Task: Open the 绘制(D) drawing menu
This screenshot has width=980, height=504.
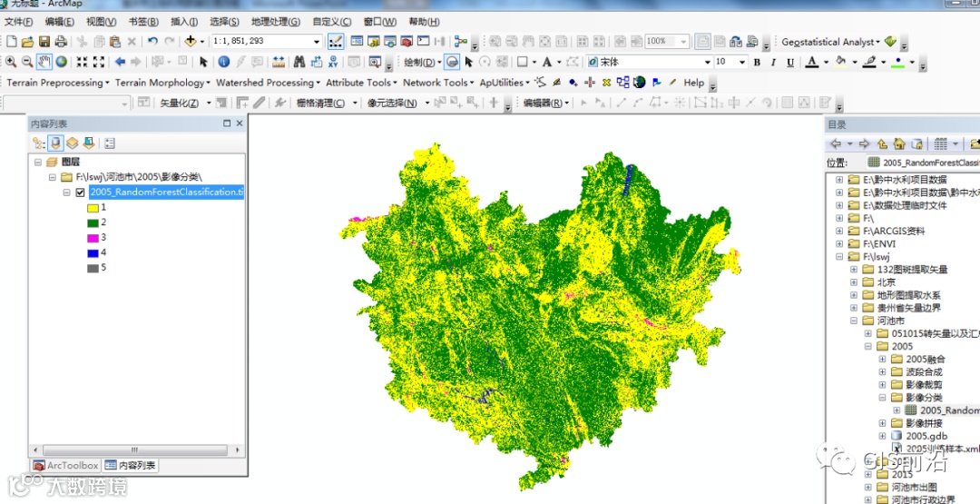Action: click(422, 62)
